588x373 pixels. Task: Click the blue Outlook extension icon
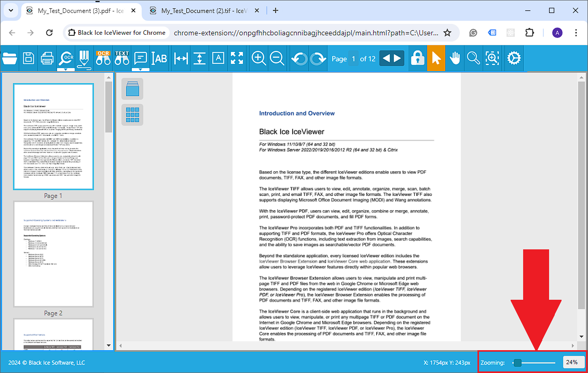click(x=492, y=33)
